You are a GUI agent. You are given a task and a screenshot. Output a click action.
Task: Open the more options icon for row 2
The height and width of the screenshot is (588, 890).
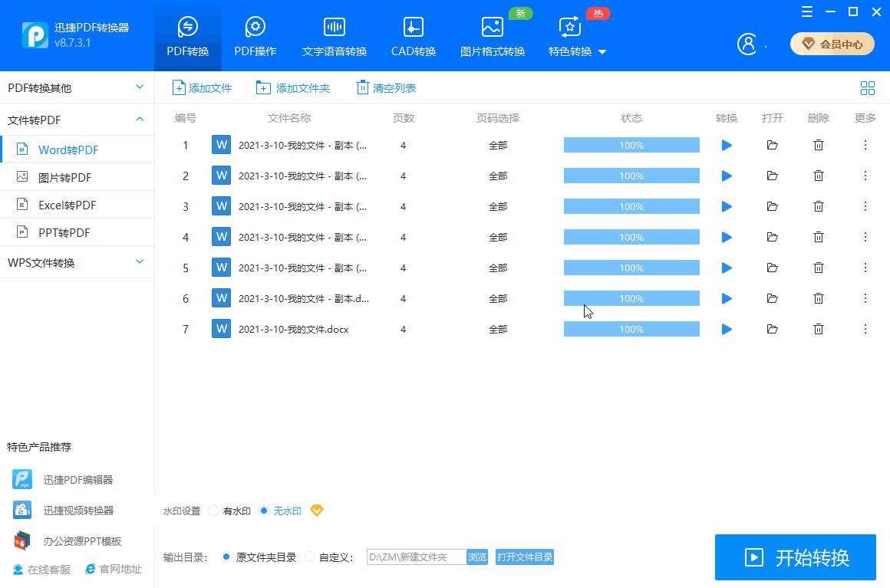coord(864,175)
